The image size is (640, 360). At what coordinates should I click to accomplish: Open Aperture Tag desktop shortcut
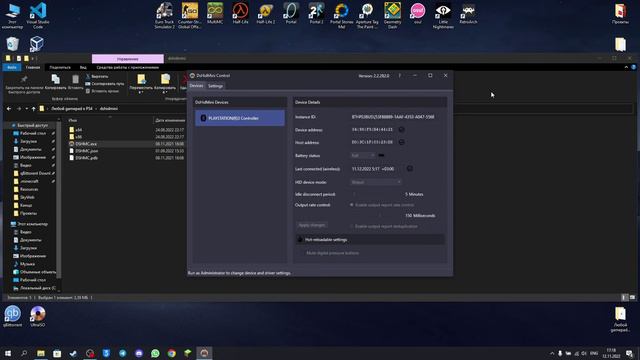(367, 16)
